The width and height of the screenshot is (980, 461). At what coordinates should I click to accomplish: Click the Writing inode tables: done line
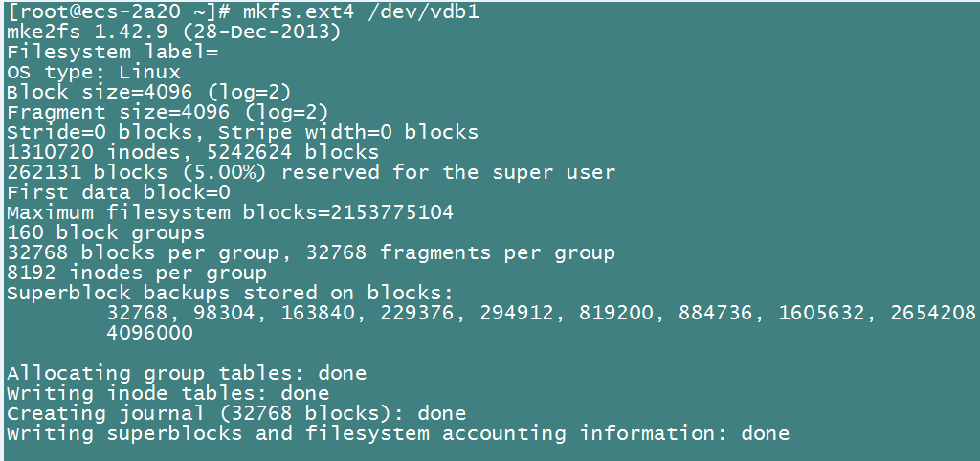pyautogui.click(x=167, y=393)
